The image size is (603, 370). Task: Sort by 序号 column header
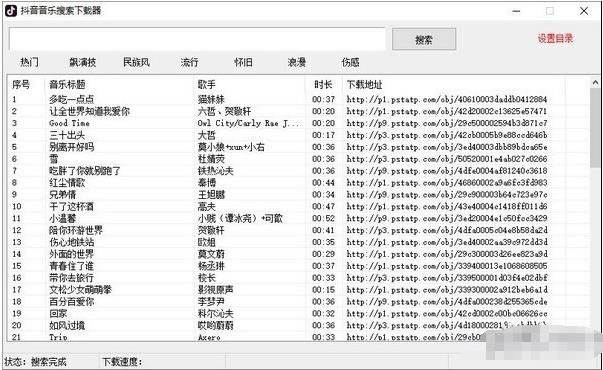pyautogui.click(x=21, y=84)
